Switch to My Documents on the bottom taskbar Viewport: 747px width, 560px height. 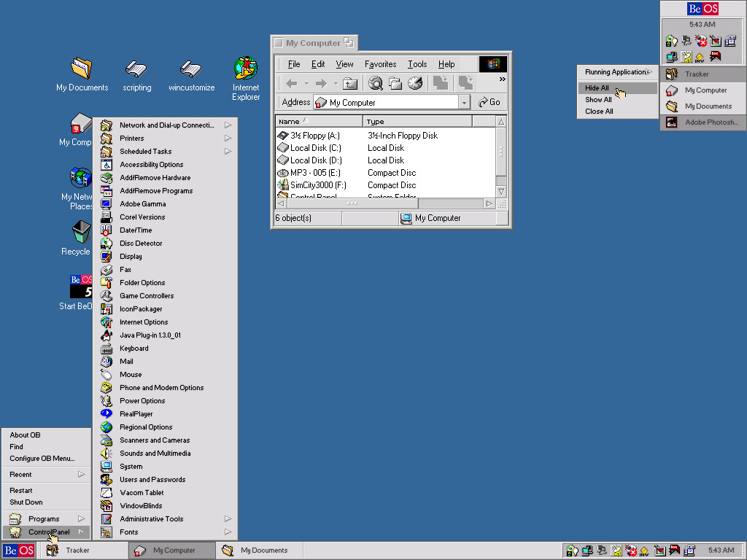click(x=259, y=551)
